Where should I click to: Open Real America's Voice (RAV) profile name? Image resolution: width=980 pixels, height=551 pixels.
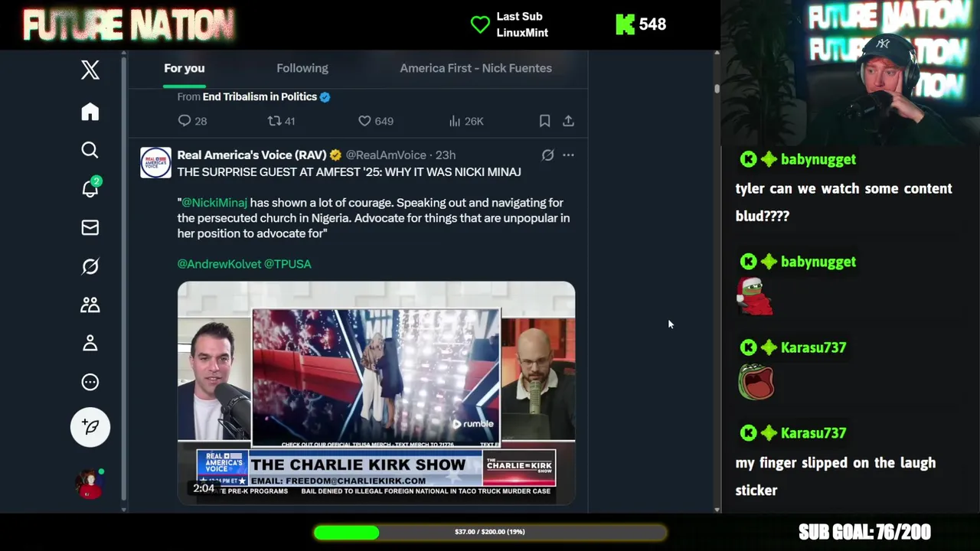point(252,155)
